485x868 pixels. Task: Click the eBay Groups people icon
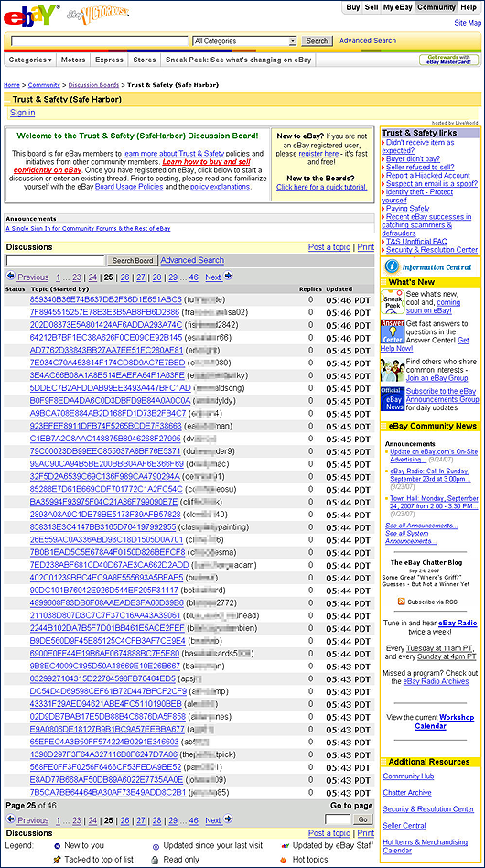(x=392, y=370)
